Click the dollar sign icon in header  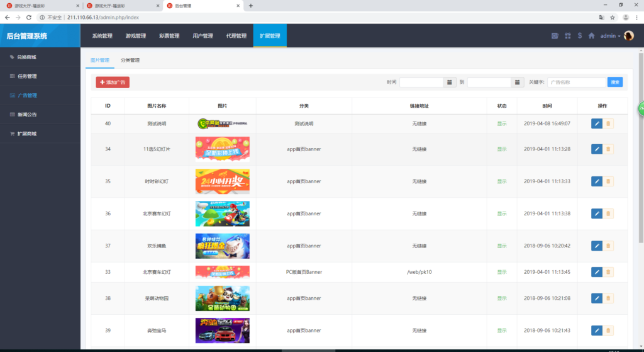(x=579, y=36)
